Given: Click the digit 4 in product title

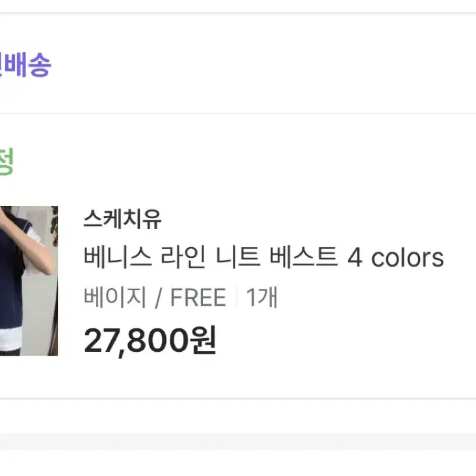Looking at the screenshot, I should click(355, 258).
